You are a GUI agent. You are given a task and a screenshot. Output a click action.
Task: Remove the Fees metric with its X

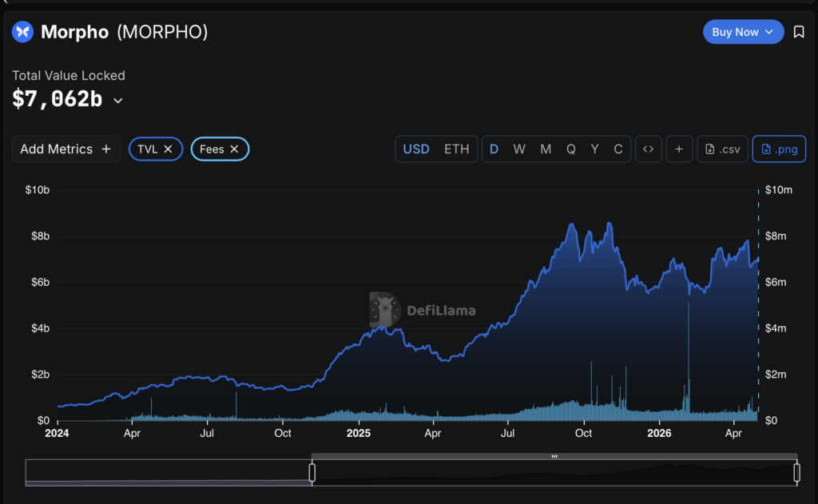point(234,149)
